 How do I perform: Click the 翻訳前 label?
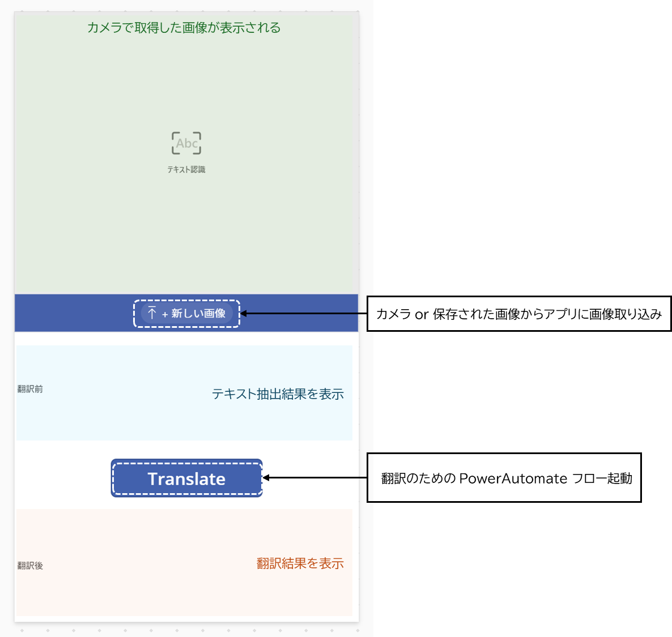coord(30,389)
